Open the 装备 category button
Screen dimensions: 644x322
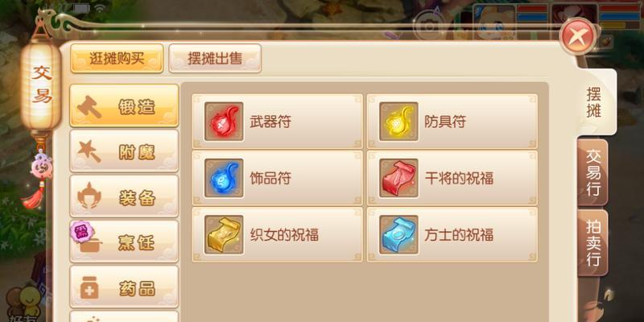[x=125, y=196]
